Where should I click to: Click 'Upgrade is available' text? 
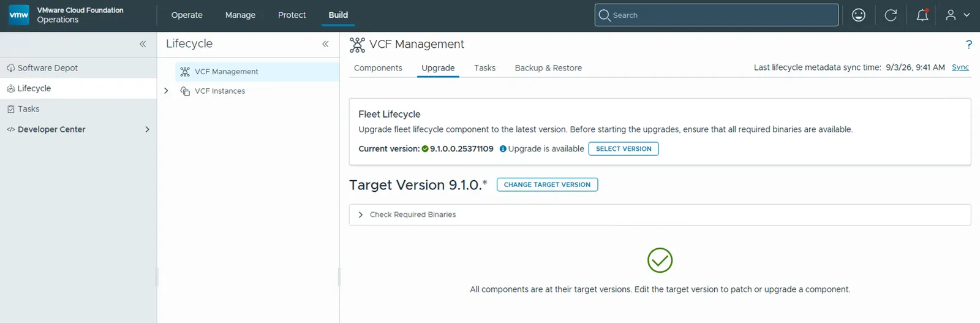tap(546, 149)
